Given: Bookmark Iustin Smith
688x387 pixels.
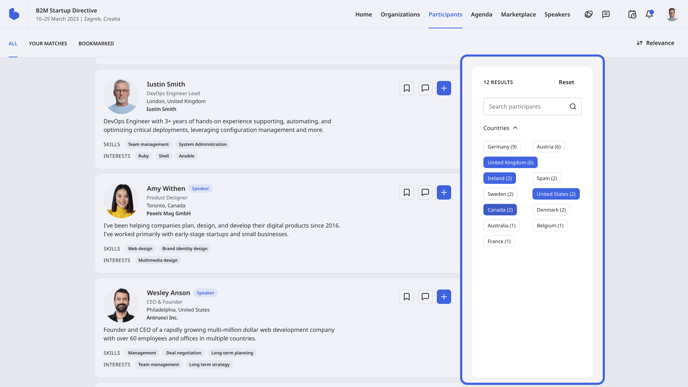Looking at the screenshot, I should 407,88.
